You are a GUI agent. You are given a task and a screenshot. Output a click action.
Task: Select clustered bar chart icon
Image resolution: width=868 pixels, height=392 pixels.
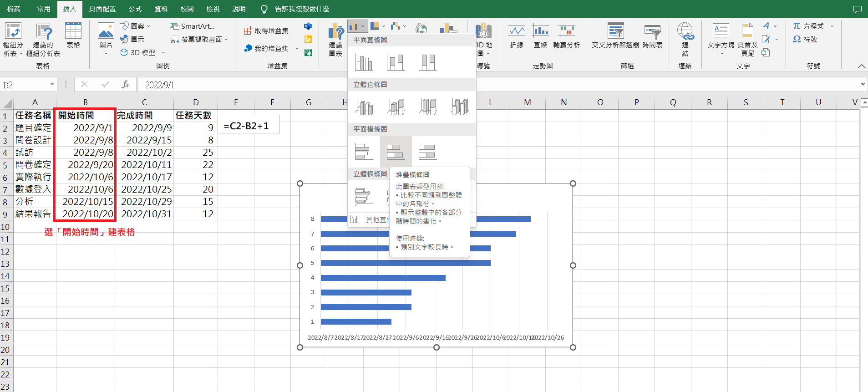coord(364,151)
